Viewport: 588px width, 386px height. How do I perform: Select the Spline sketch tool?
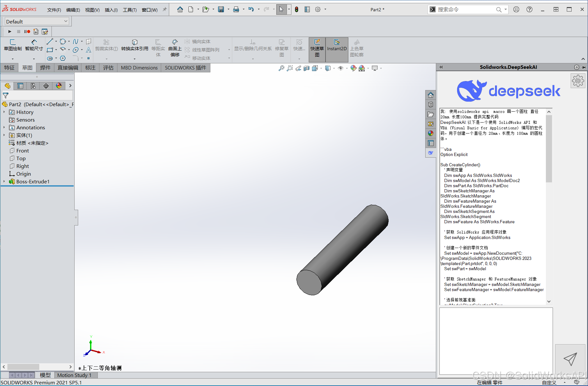click(76, 41)
